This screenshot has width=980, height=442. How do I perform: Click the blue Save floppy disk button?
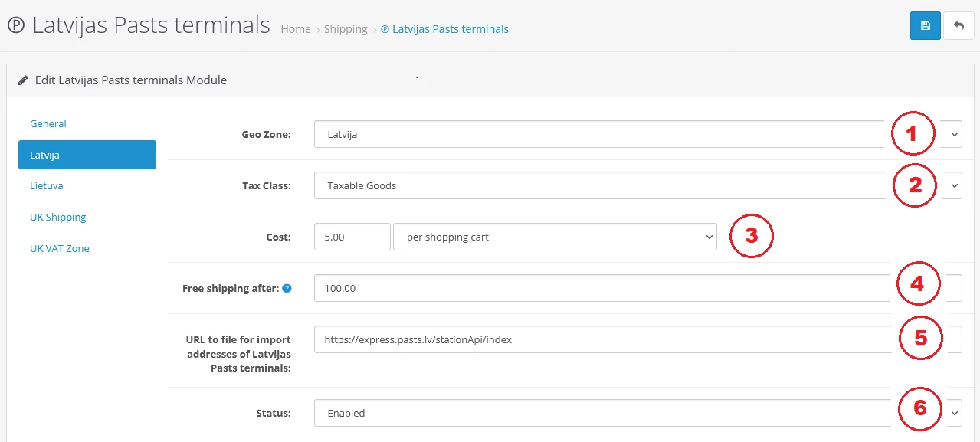point(925,25)
